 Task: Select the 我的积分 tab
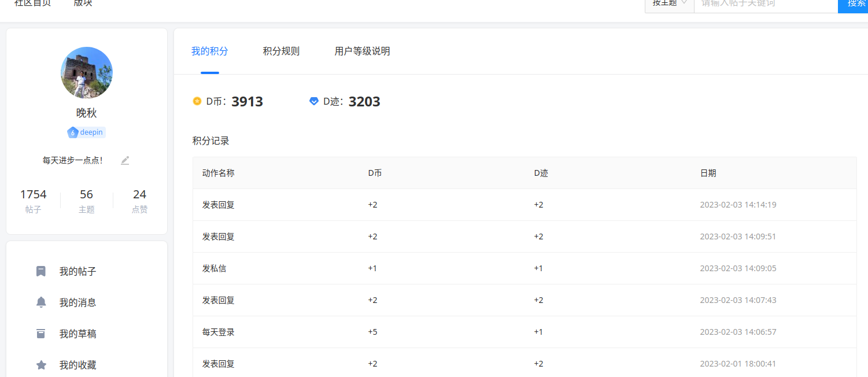pos(210,51)
